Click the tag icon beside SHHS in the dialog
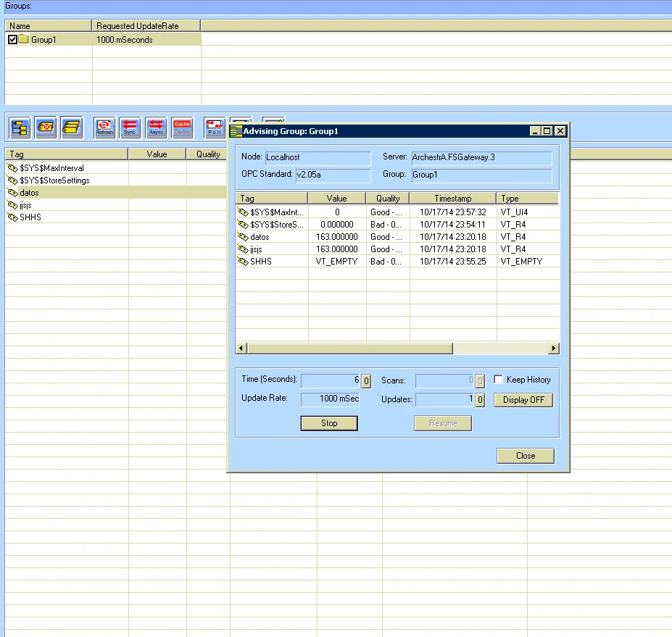Image resolution: width=672 pixels, height=637 pixels. coord(243,262)
